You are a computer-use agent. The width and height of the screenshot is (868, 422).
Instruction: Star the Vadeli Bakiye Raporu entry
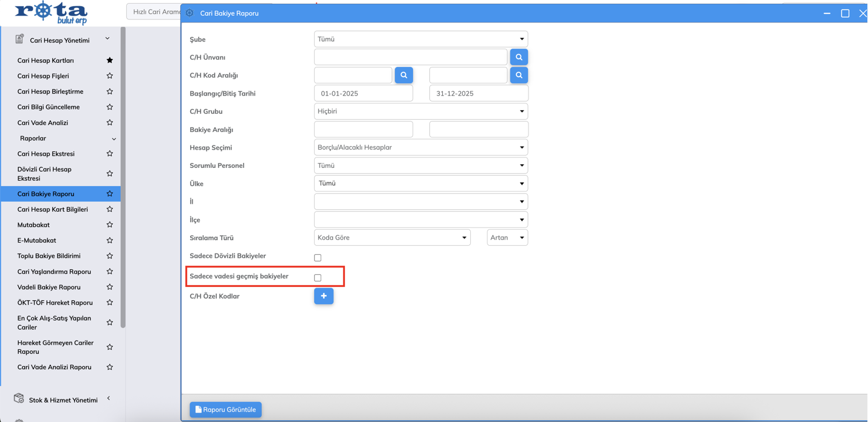pyautogui.click(x=109, y=287)
